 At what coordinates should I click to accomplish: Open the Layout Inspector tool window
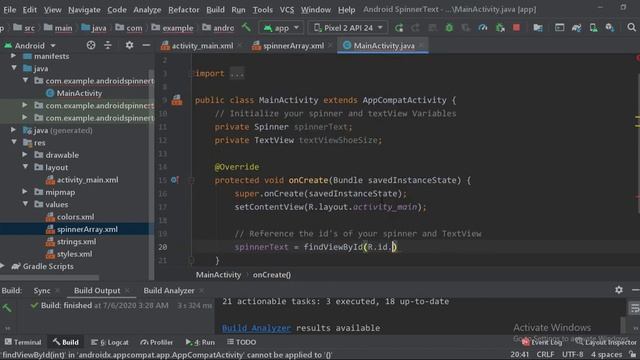coord(607,342)
